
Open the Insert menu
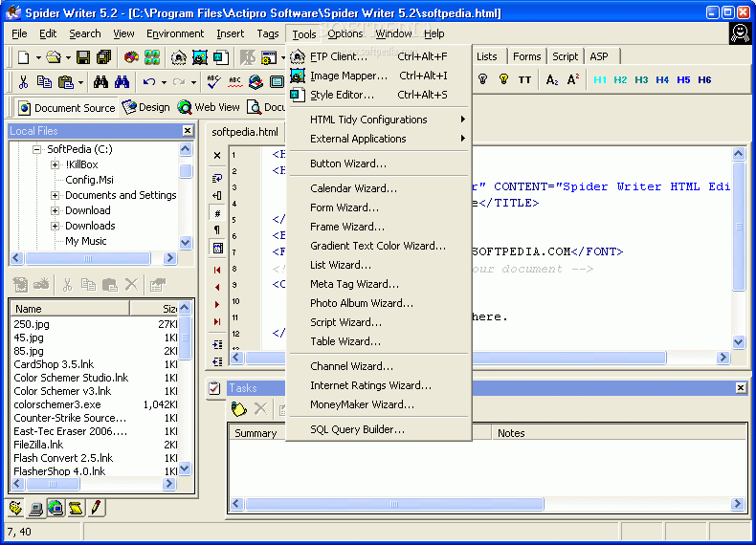click(230, 33)
